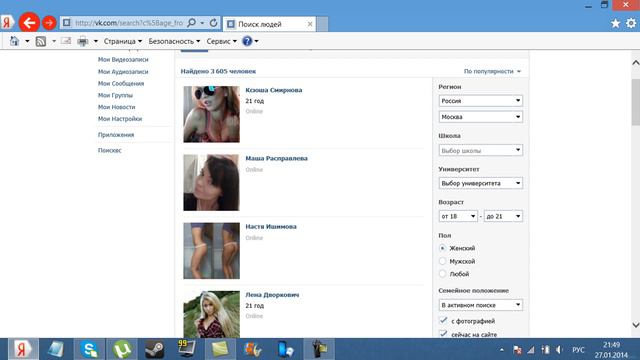Click the Home icon in command bar
Screen dimensions: 640x360
14,41
